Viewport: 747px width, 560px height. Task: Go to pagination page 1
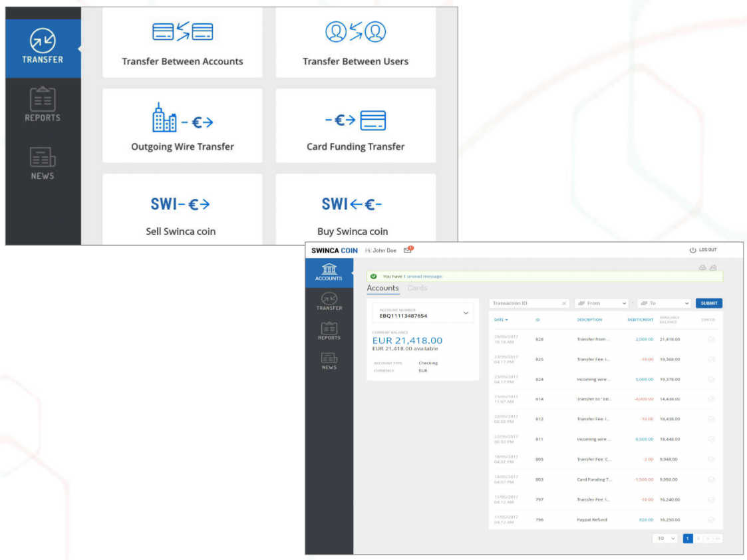(x=687, y=539)
